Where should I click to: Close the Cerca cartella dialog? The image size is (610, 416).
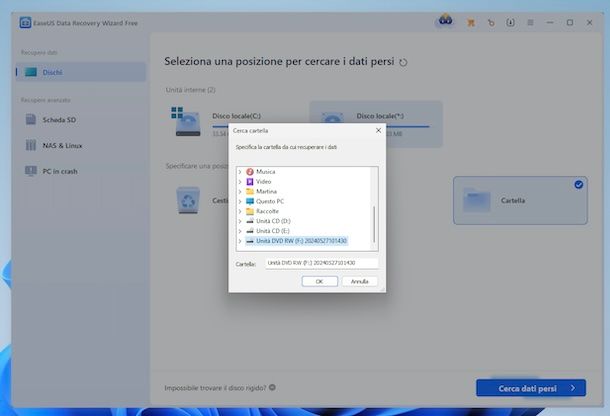(x=378, y=130)
